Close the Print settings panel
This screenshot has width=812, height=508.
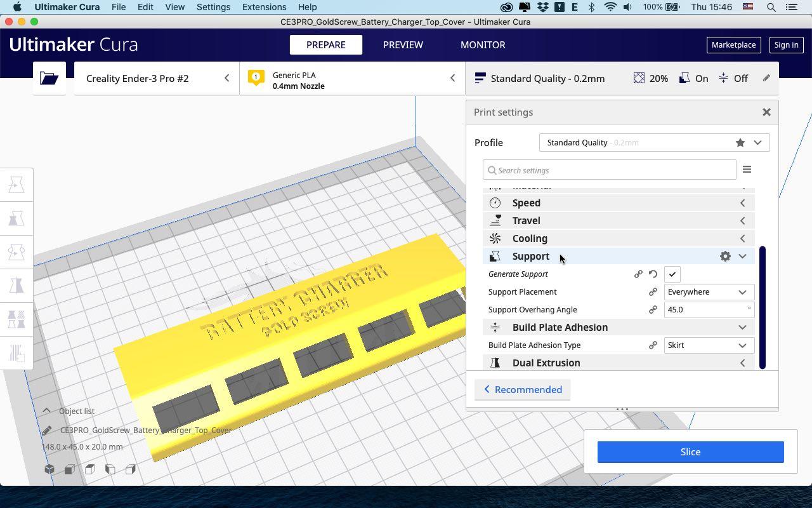coord(766,112)
